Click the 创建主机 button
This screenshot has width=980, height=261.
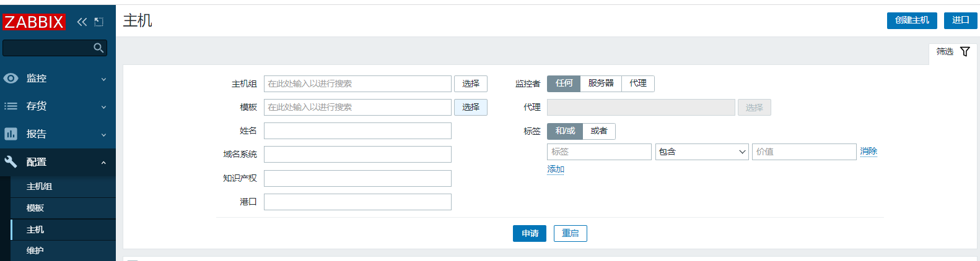click(x=912, y=20)
